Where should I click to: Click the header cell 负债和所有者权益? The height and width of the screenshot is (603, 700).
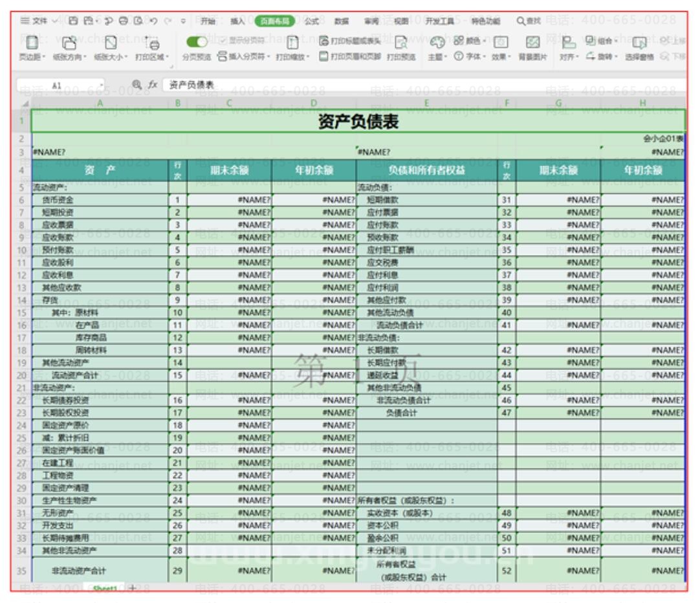coord(427,170)
